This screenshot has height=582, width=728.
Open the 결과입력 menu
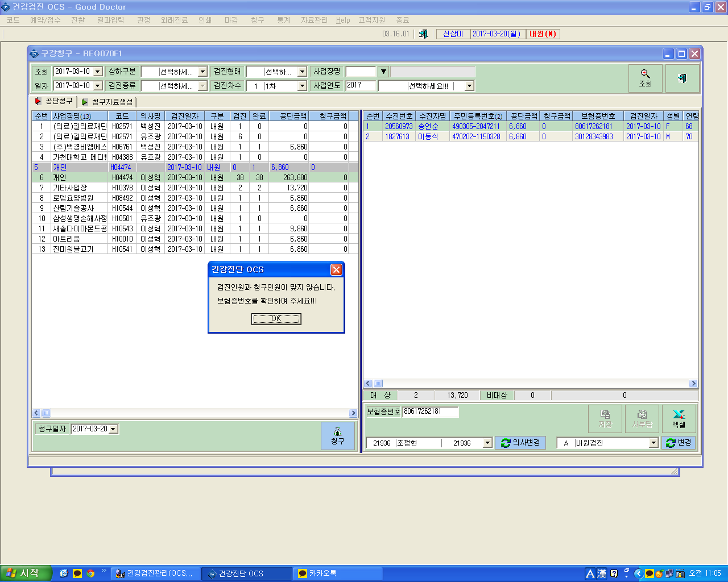(x=110, y=20)
